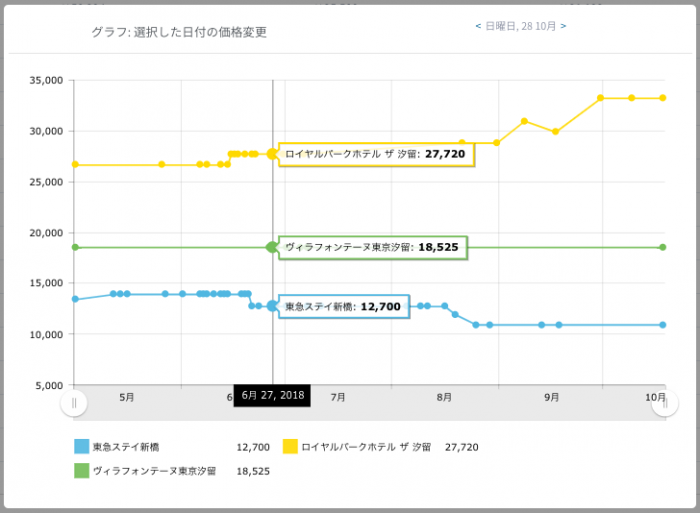Go to previous date with left arrow
700x513 pixels.
[x=478, y=26]
